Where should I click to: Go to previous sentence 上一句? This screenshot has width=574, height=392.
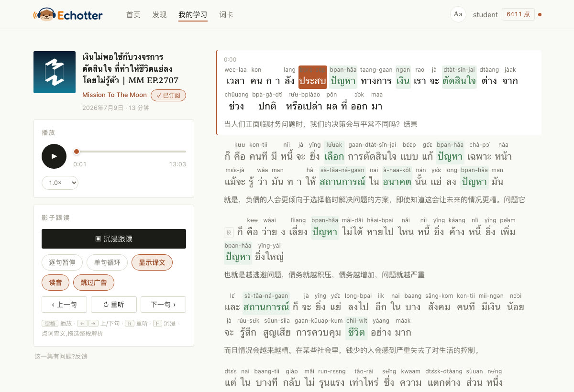(64, 305)
